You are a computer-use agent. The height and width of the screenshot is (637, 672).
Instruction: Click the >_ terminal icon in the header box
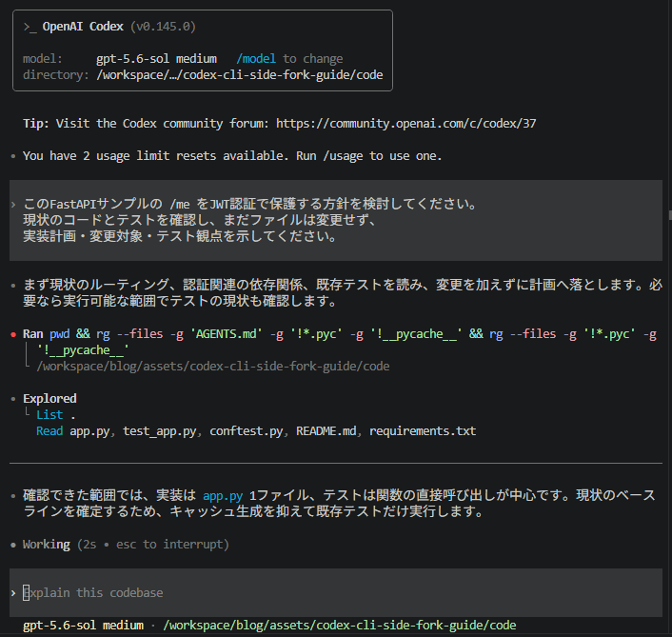click(30, 27)
